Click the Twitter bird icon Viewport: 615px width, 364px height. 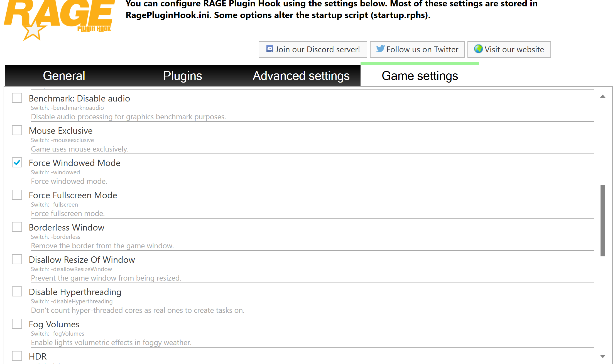tap(380, 49)
